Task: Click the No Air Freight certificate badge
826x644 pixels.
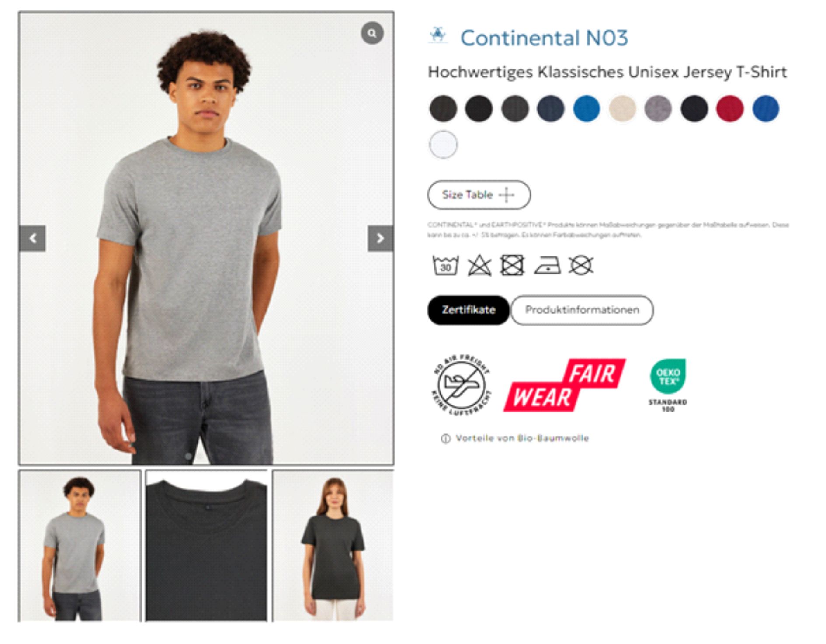Action: click(462, 385)
